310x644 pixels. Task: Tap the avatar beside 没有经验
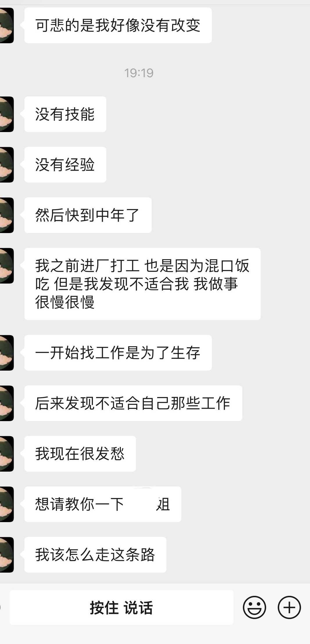(x=7, y=165)
